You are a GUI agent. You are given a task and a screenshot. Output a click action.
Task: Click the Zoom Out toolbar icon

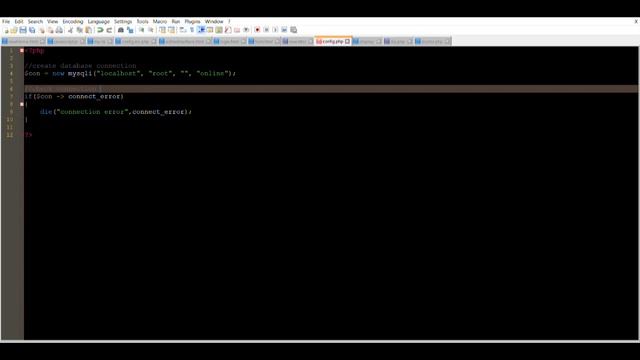[151, 30]
